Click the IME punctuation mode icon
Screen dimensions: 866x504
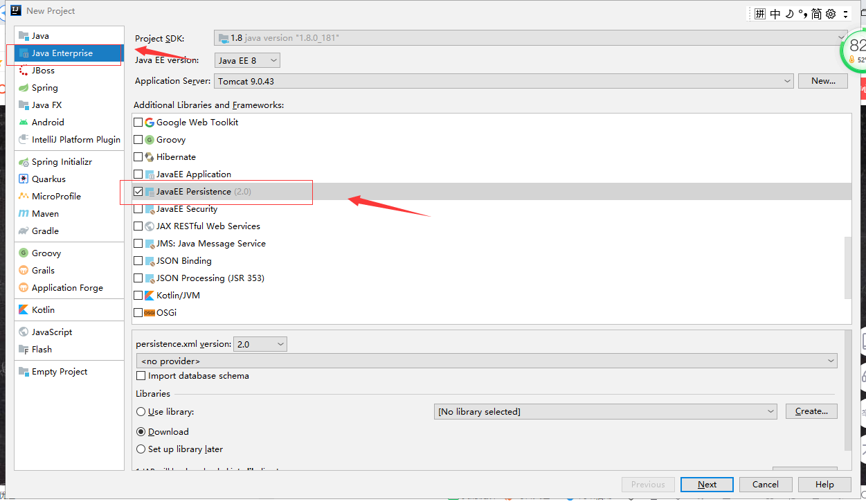click(x=803, y=14)
